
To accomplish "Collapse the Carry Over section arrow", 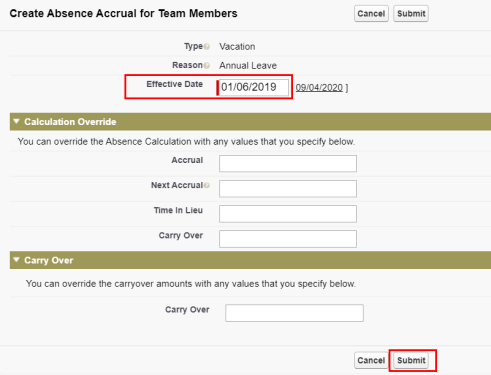I will pyautogui.click(x=16, y=260).
